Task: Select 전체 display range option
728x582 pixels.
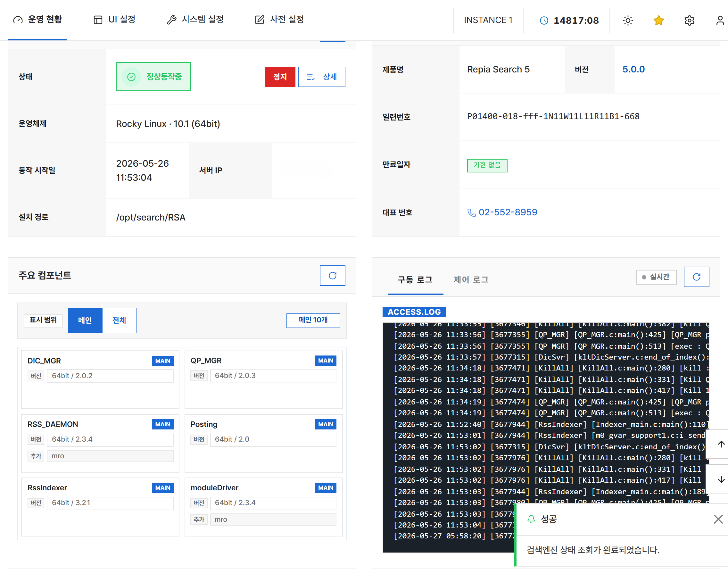Action: [119, 320]
